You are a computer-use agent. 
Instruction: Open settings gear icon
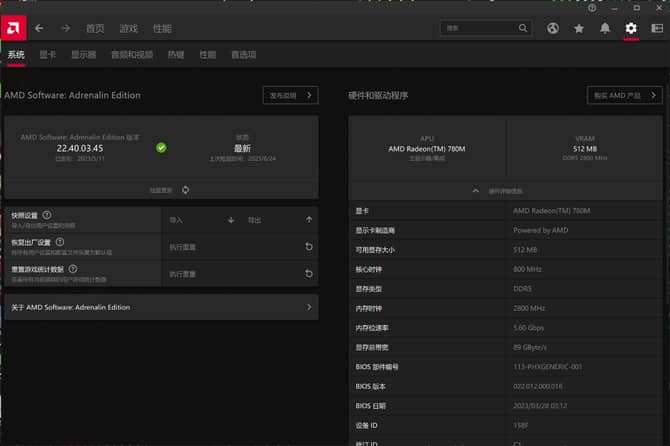pos(631,28)
